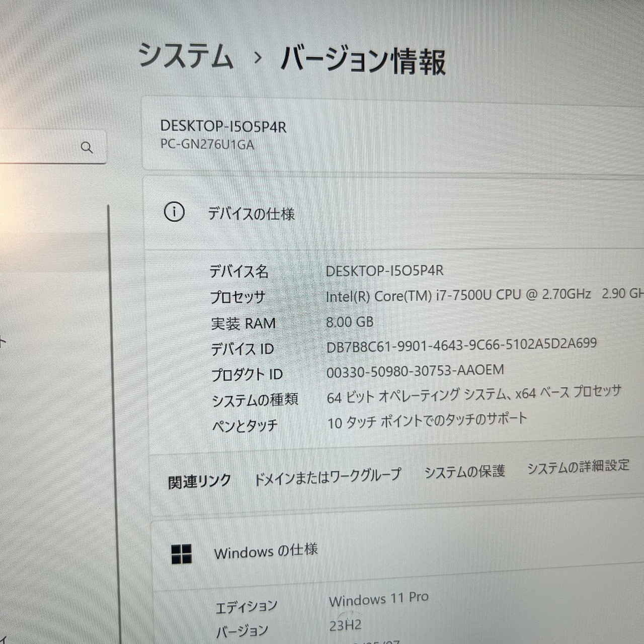The height and width of the screenshot is (644, 644).
Task: Click the sidebar search input field
Action: point(52,147)
